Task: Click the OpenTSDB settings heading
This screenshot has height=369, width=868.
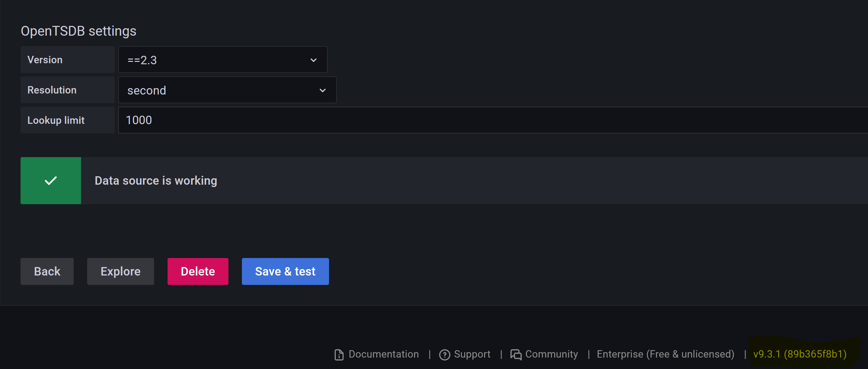Action: (78, 31)
